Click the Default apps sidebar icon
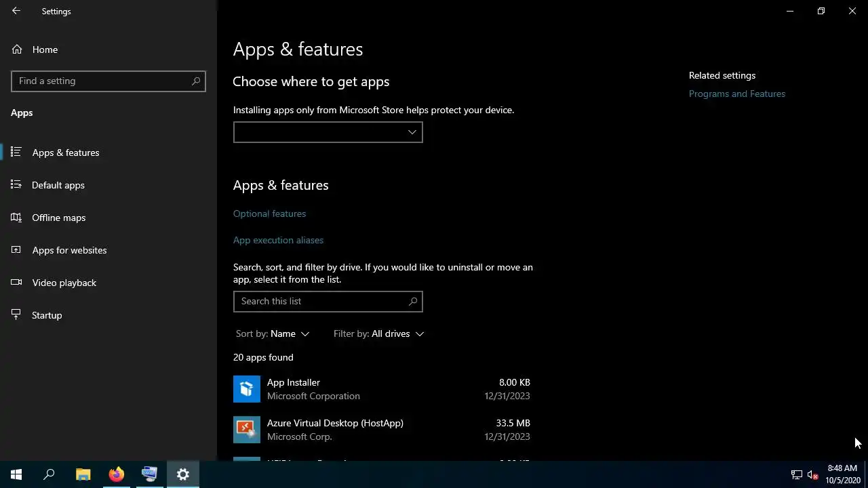The image size is (868, 488). [x=16, y=185]
